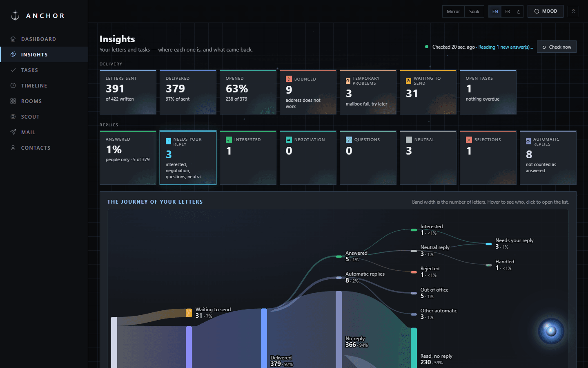Click the Insights sidebar icon
This screenshot has height=368, width=588.
[13, 55]
